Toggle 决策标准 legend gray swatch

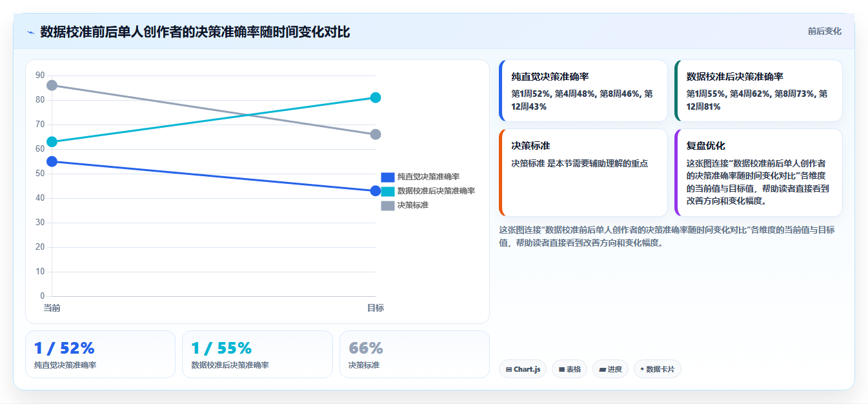click(387, 205)
